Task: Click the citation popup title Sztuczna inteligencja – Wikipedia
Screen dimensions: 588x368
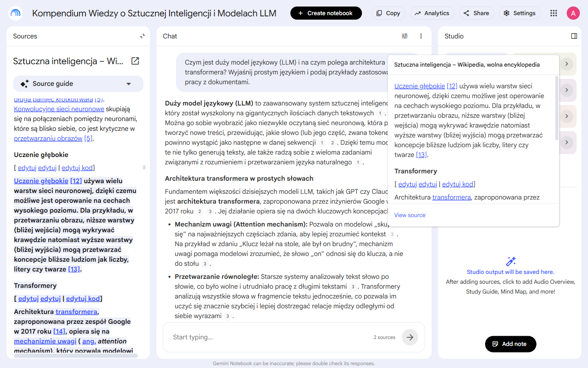Action: pos(467,65)
